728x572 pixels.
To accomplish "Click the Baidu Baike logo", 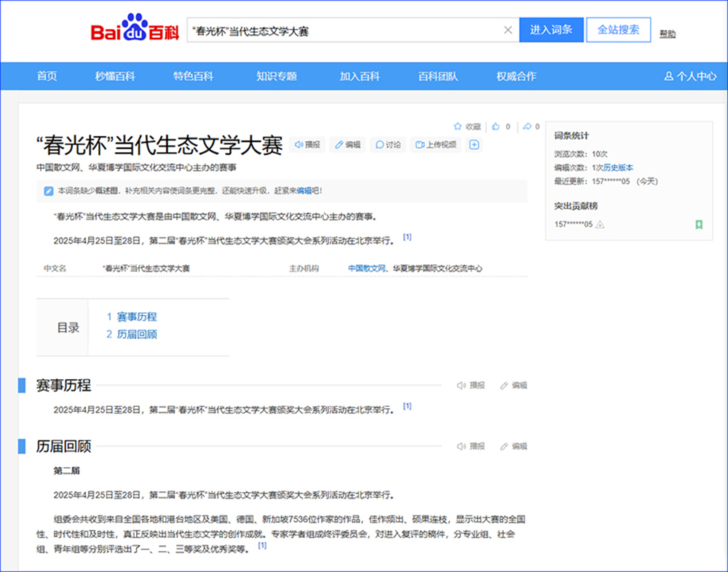I will (135, 28).
